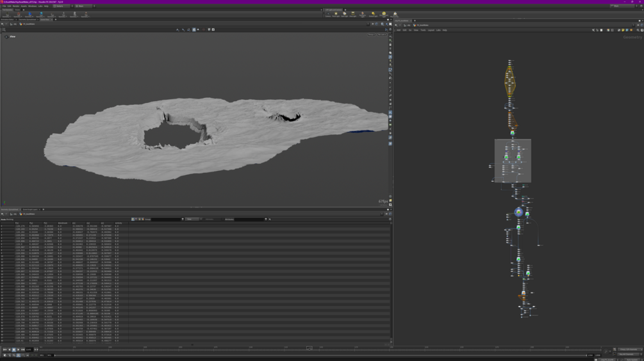Click the search icon beside Attributes field
This screenshot has height=361, width=644.
tap(270, 219)
